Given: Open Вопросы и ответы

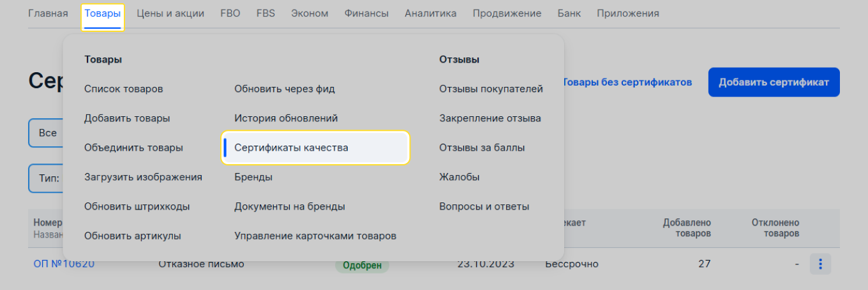Looking at the screenshot, I should [x=484, y=206].
